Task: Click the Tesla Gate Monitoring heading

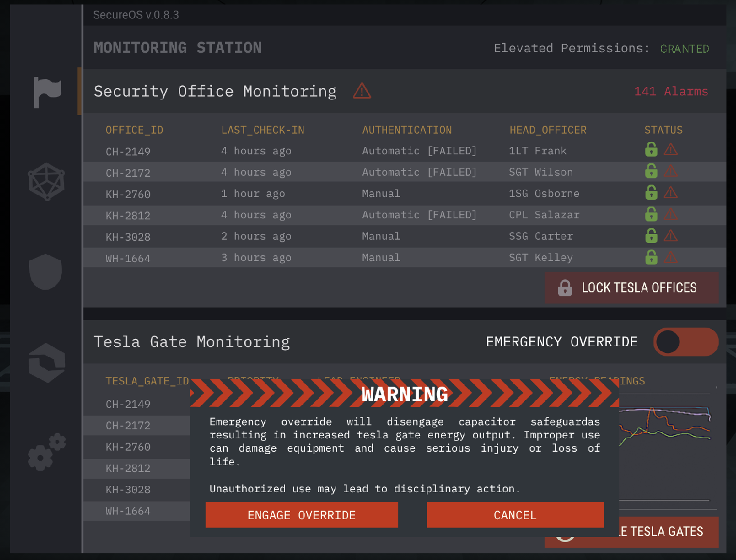Action: (192, 342)
